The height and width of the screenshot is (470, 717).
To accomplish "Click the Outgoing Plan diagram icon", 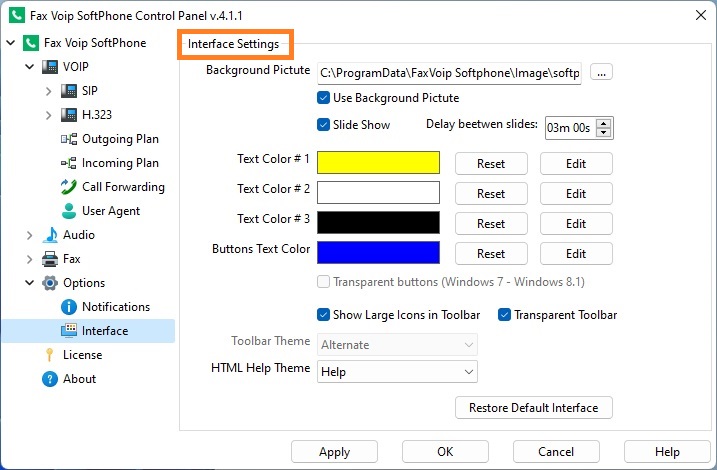I will coord(69,139).
